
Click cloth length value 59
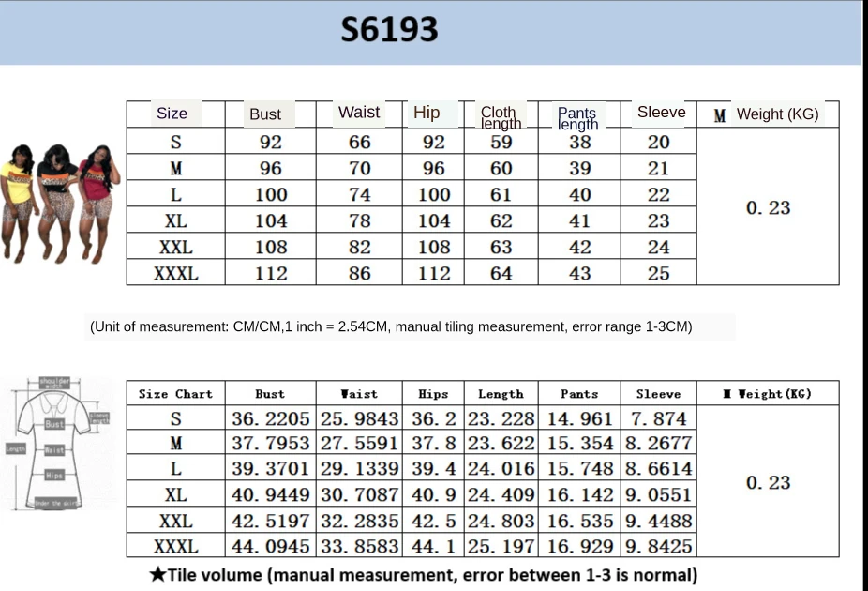[x=501, y=142]
